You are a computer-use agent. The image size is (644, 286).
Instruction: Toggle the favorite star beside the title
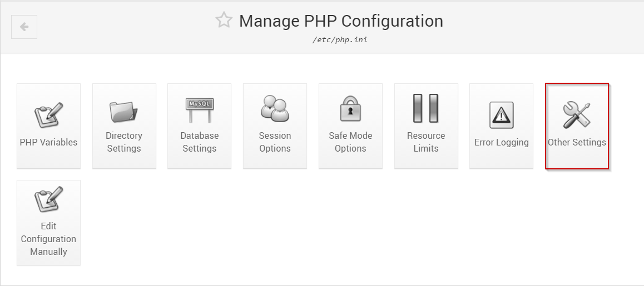[x=224, y=20]
